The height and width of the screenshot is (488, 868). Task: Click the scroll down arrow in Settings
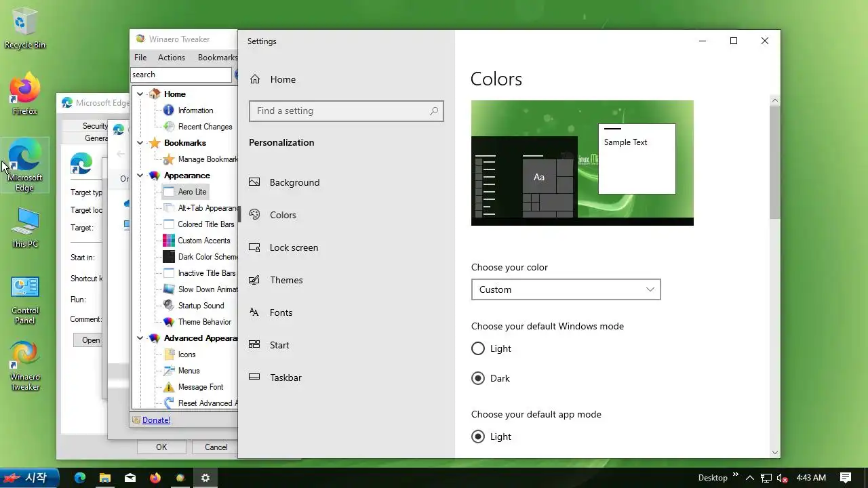(775, 452)
